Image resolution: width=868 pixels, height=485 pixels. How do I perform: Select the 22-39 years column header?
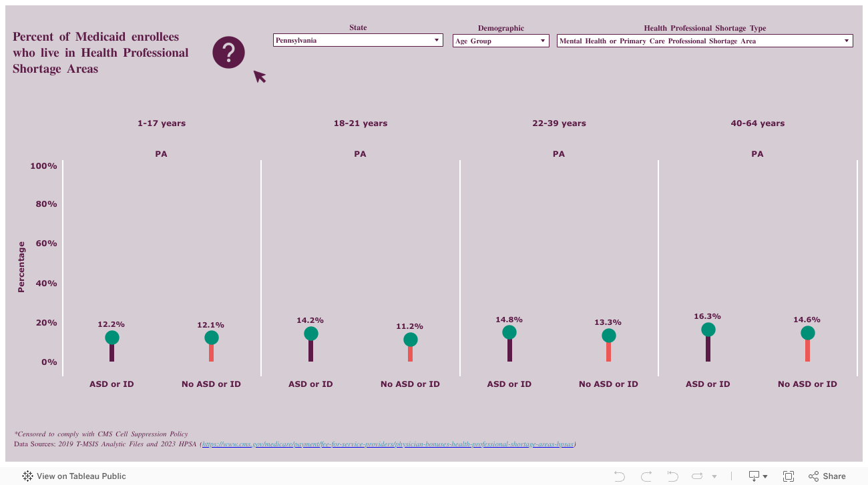point(559,123)
